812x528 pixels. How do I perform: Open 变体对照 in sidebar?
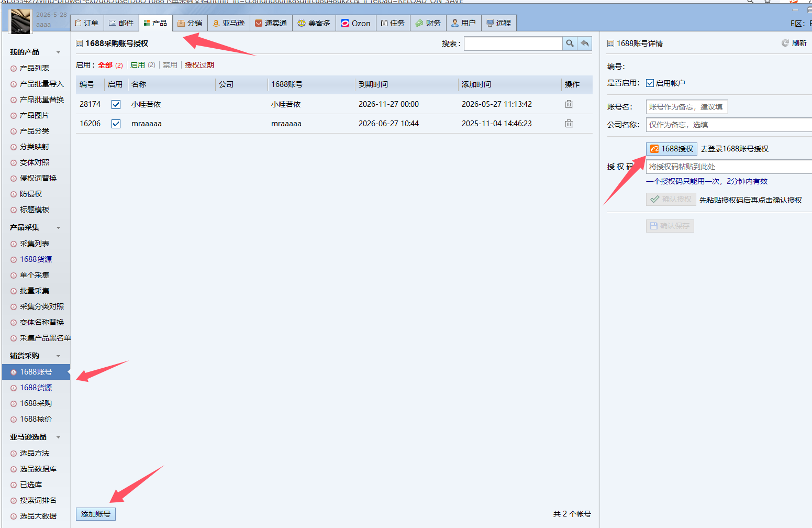tap(35, 162)
